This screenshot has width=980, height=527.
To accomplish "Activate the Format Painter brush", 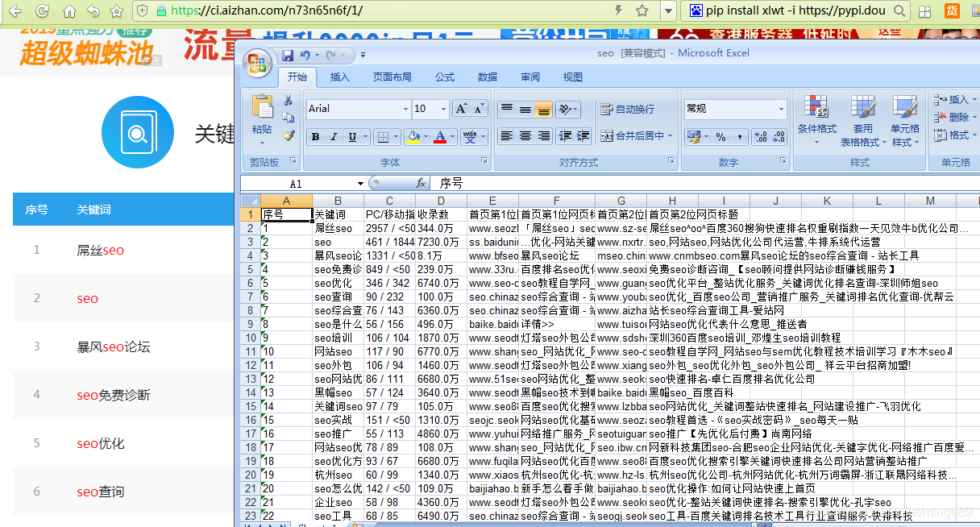I will point(288,135).
